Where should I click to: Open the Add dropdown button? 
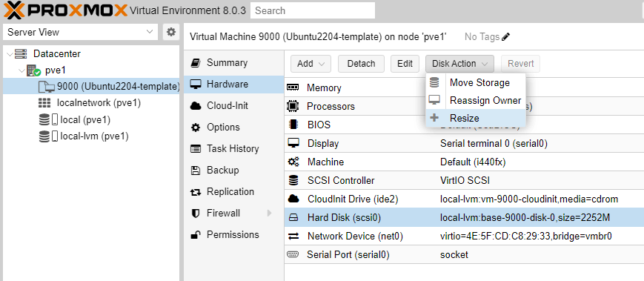point(311,64)
